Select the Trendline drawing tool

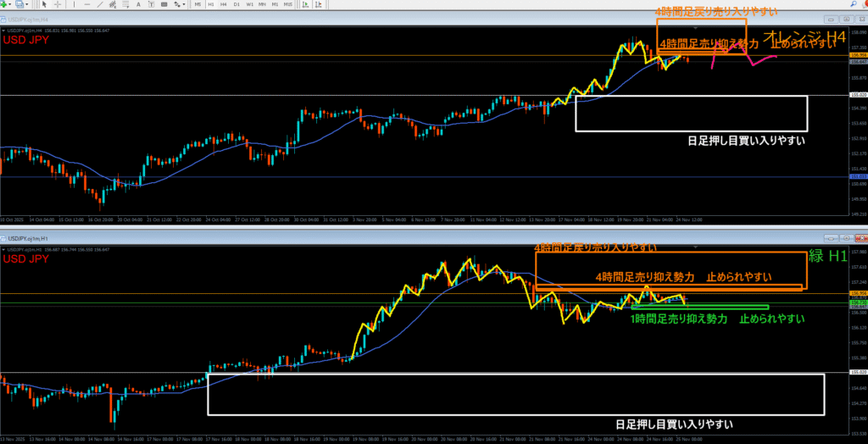coord(100,4)
